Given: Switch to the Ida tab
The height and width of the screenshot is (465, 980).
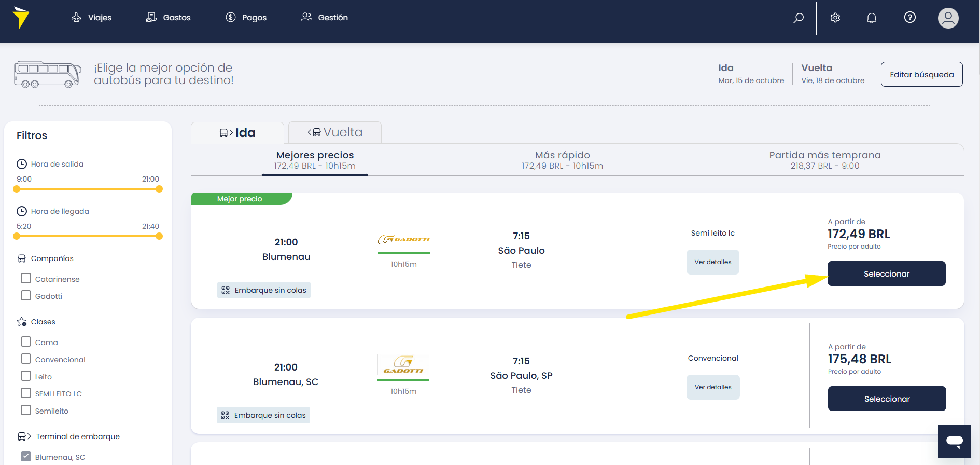Looking at the screenshot, I should pyautogui.click(x=237, y=133).
